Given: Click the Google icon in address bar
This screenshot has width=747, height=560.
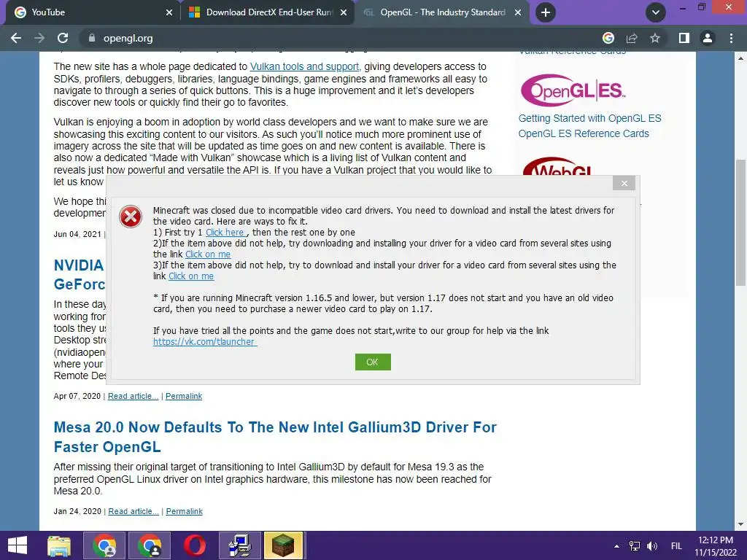Looking at the screenshot, I should 608,38.
